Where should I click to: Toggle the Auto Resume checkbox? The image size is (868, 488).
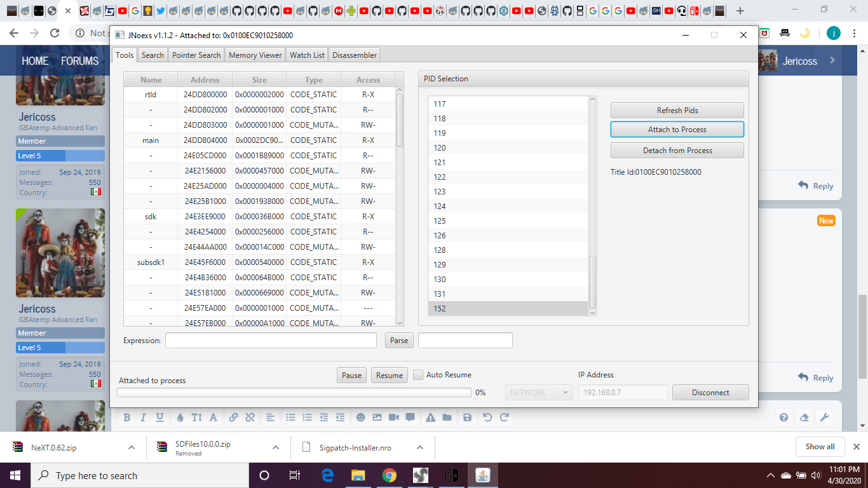418,375
